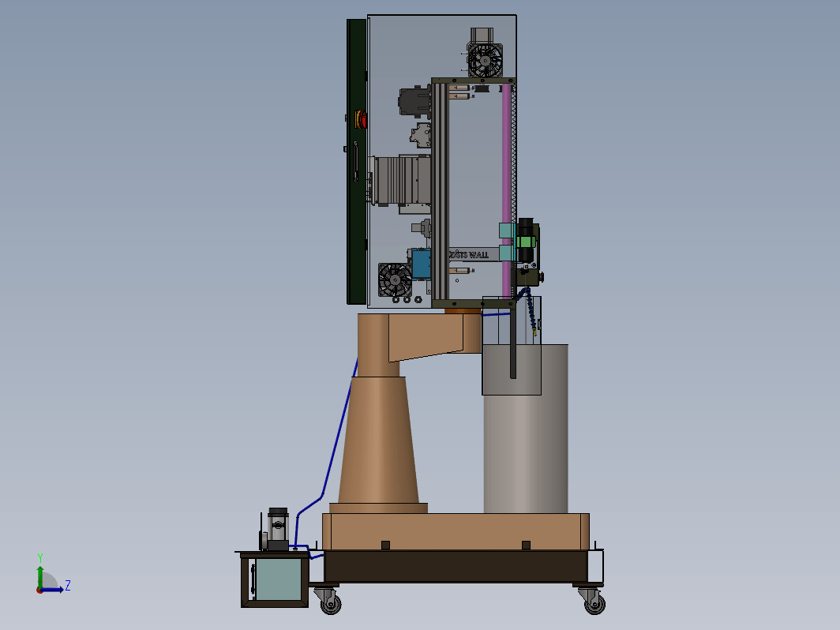
Task: Select the blue box beside the lower fan
Action: pyautogui.click(x=421, y=264)
